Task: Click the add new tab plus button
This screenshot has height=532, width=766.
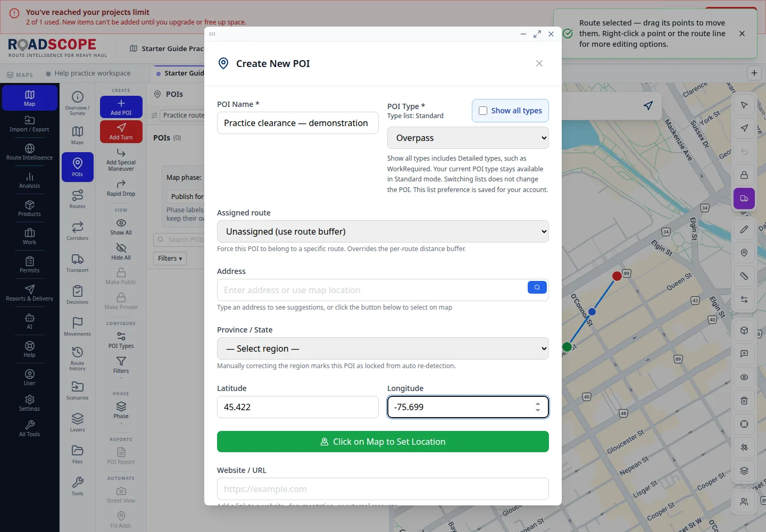Action: (754, 73)
